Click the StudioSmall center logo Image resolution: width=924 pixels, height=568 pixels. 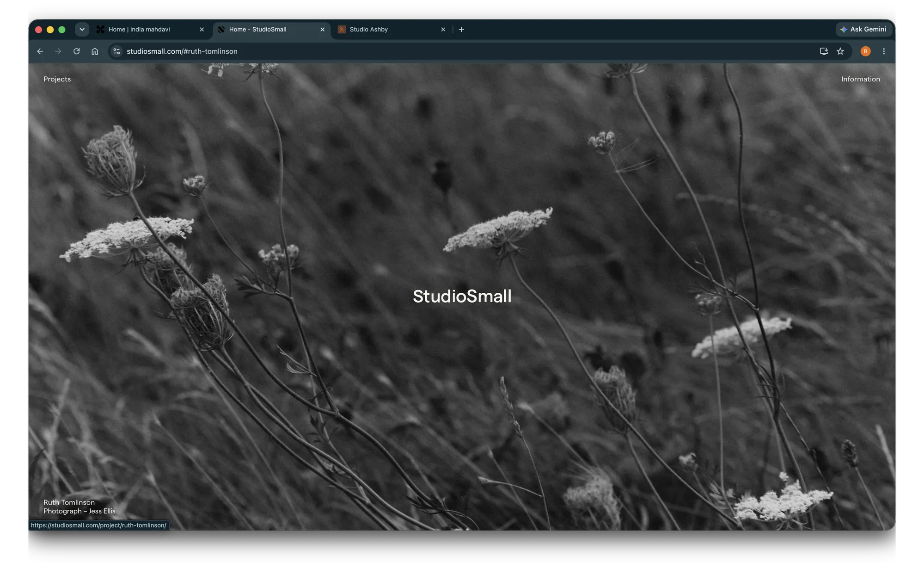coord(462,296)
